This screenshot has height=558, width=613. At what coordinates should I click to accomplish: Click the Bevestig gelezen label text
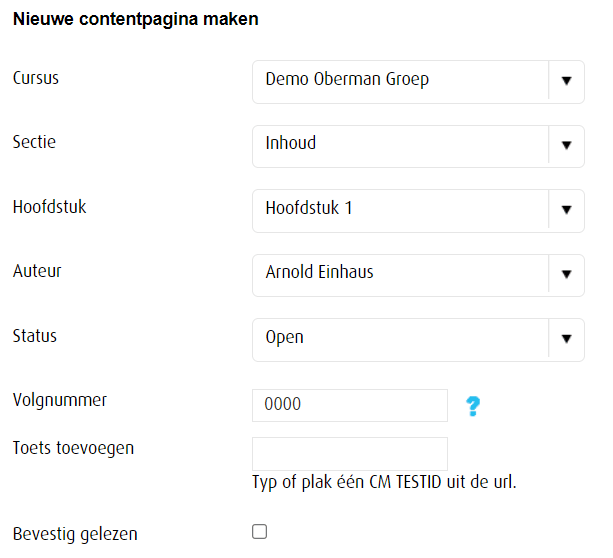pyautogui.click(x=75, y=533)
